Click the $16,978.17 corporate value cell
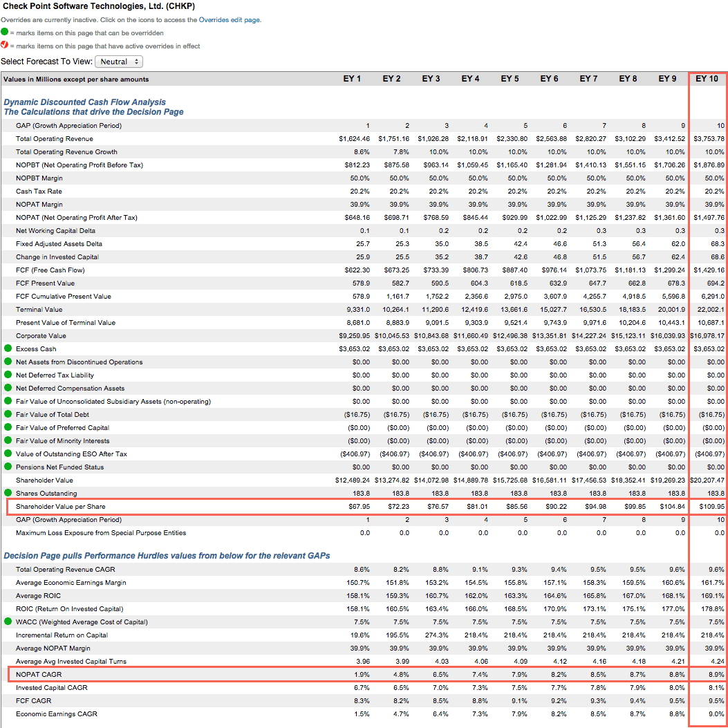 [707, 336]
